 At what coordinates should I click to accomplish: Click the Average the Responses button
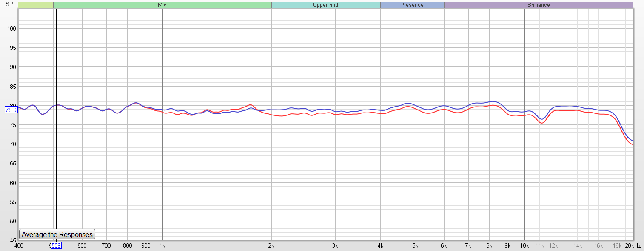[x=57, y=234]
